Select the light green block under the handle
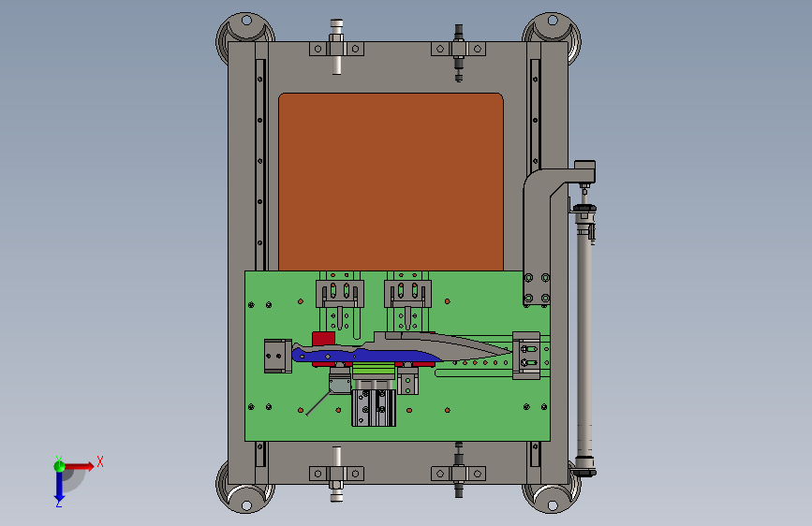 click(374, 370)
